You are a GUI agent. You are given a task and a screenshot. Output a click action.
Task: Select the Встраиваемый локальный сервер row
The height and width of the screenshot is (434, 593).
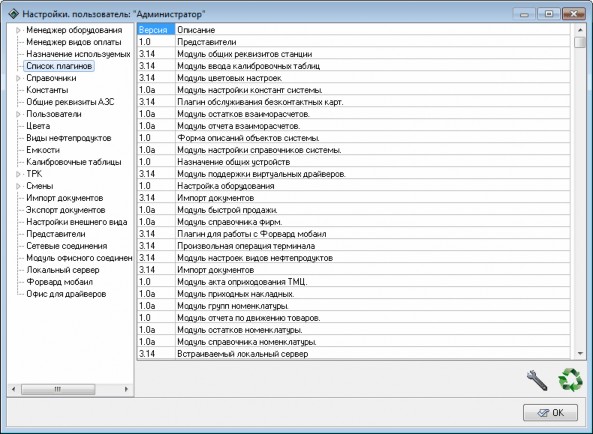coord(354,354)
